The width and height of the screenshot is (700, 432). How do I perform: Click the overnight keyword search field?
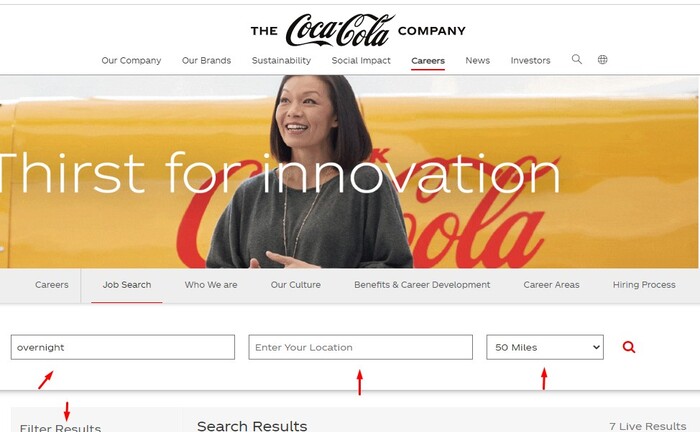click(123, 347)
